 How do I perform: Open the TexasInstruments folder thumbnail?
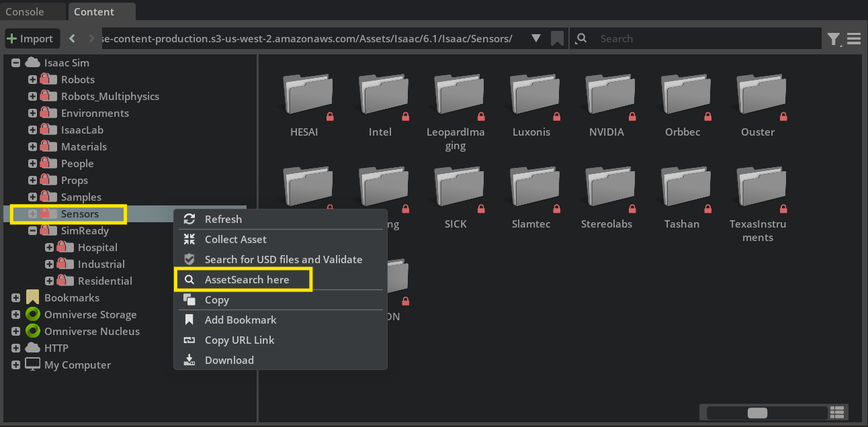761,188
